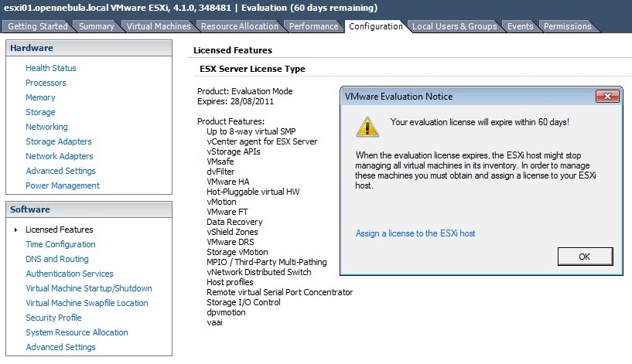The image size is (632, 364).
Task: Click the VMware HA feature line
Action: [227, 182]
